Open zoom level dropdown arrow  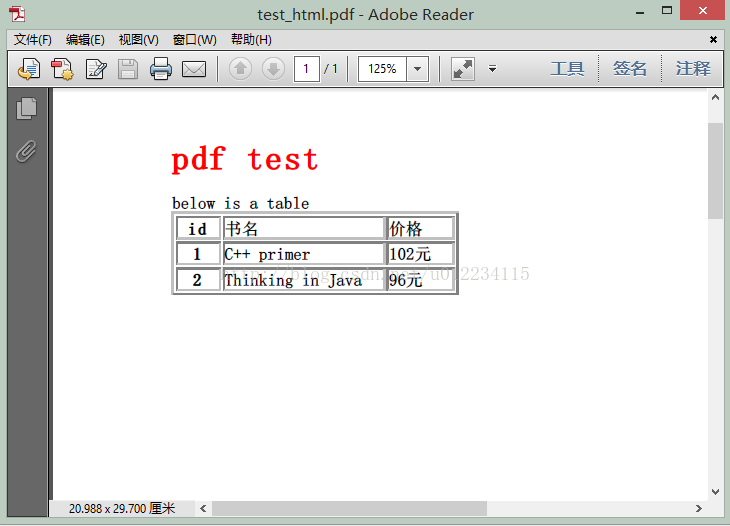418,69
